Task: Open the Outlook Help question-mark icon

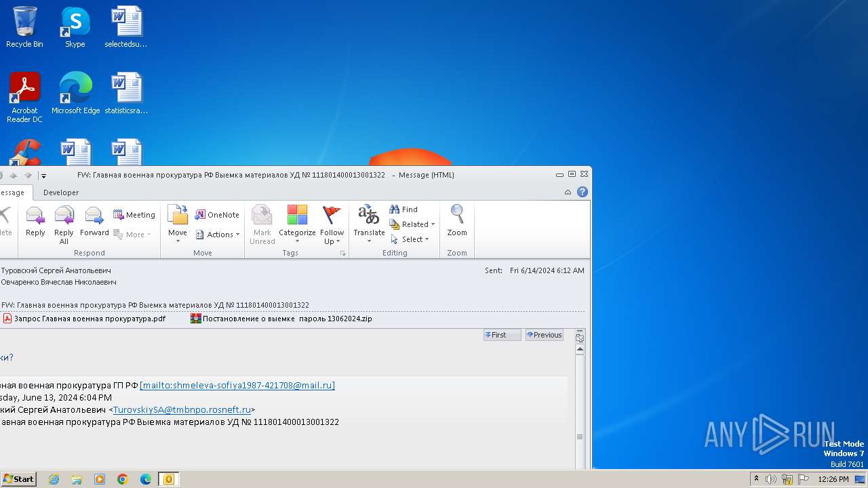Action: [x=582, y=192]
